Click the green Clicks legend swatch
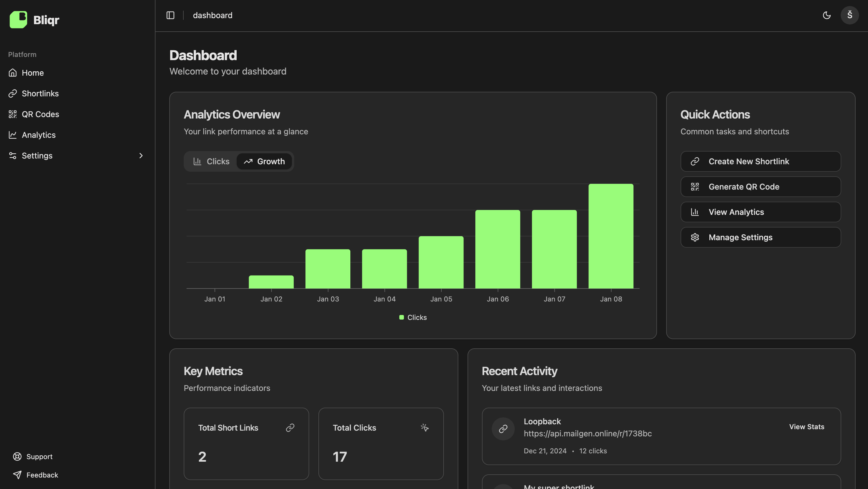Screen dimensions: 868x489 click(x=401, y=317)
